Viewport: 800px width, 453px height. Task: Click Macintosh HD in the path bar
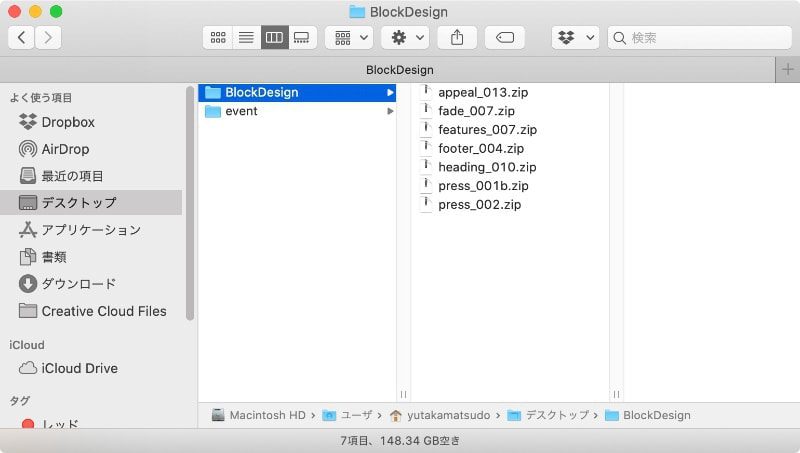coord(266,415)
